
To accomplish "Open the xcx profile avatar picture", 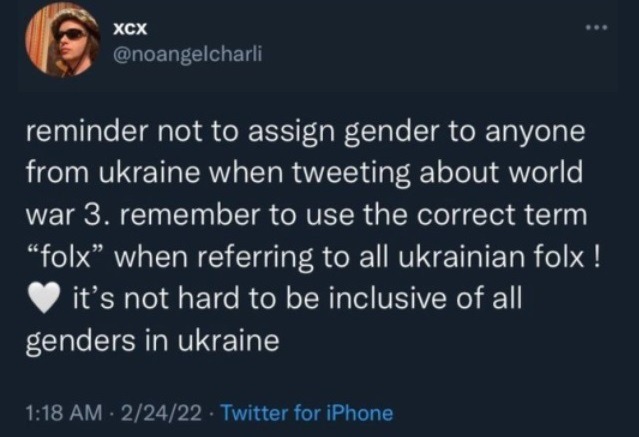I will [61, 40].
